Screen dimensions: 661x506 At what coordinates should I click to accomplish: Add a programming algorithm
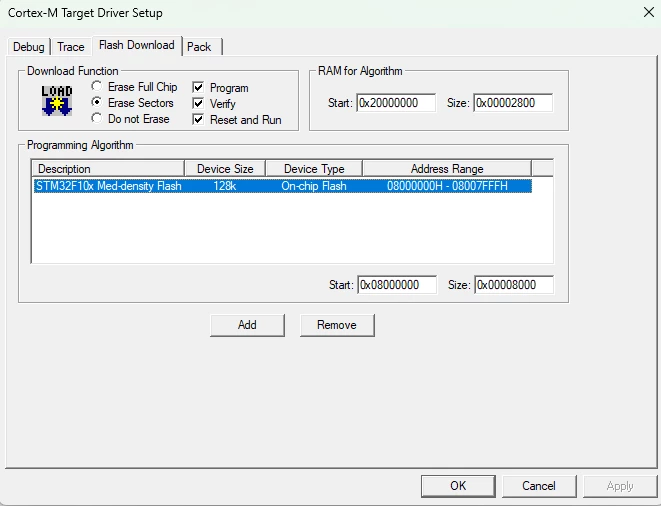247,325
